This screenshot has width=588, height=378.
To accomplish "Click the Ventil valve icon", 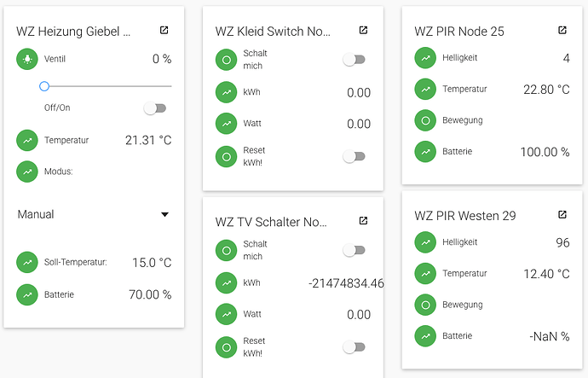I will coord(27,59).
